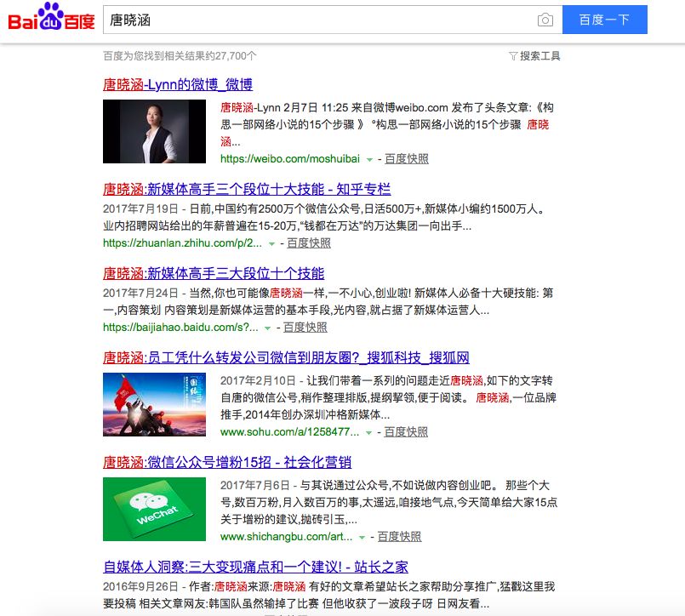Open 员工凭什么转发公司微信到朋友圈 搜狐 result

286,357
